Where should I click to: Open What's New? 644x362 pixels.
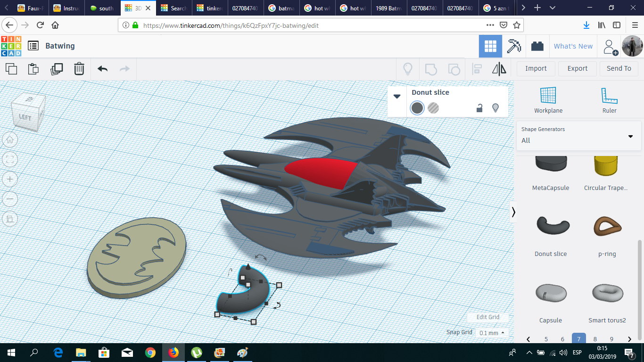tap(573, 46)
